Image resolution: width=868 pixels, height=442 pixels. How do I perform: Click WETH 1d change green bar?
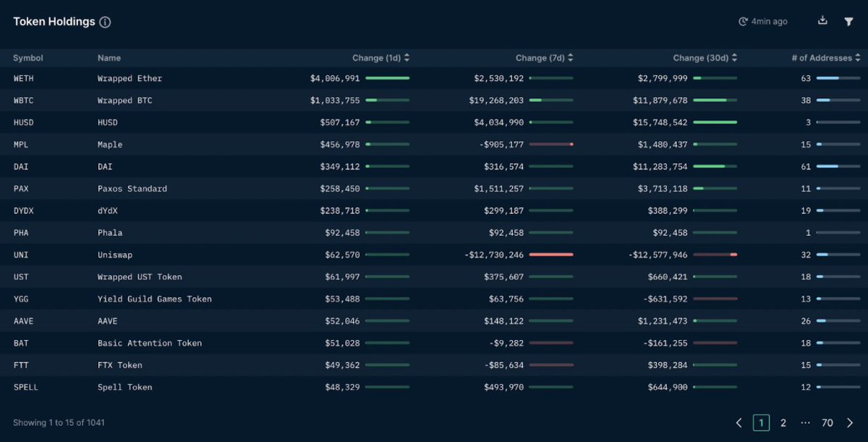[x=388, y=78]
